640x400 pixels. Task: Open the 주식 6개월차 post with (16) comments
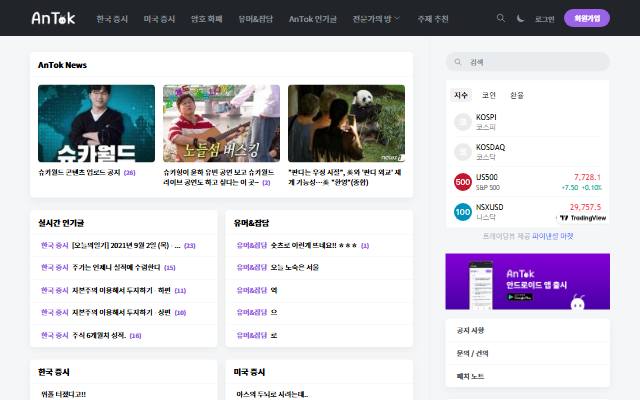click(x=99, y=335)
